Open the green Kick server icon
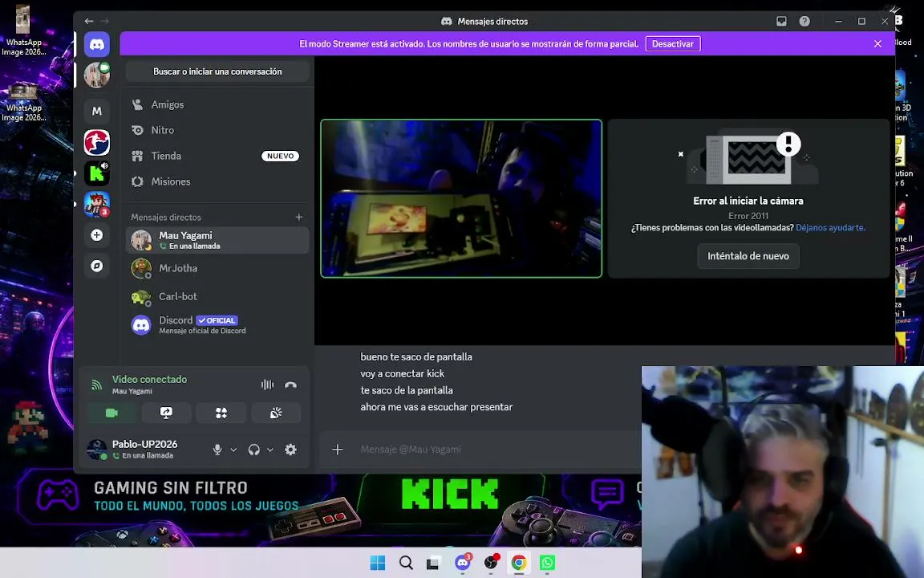 coord(96,173)
